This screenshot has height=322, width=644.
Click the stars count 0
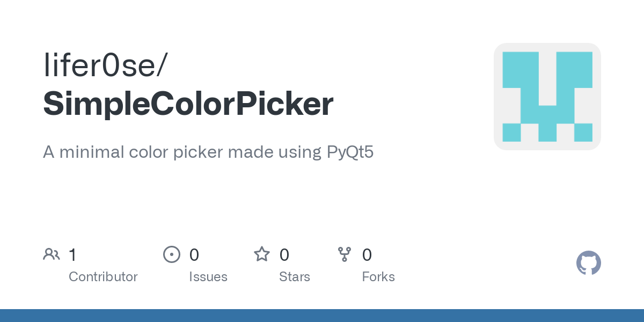[284, 254]
